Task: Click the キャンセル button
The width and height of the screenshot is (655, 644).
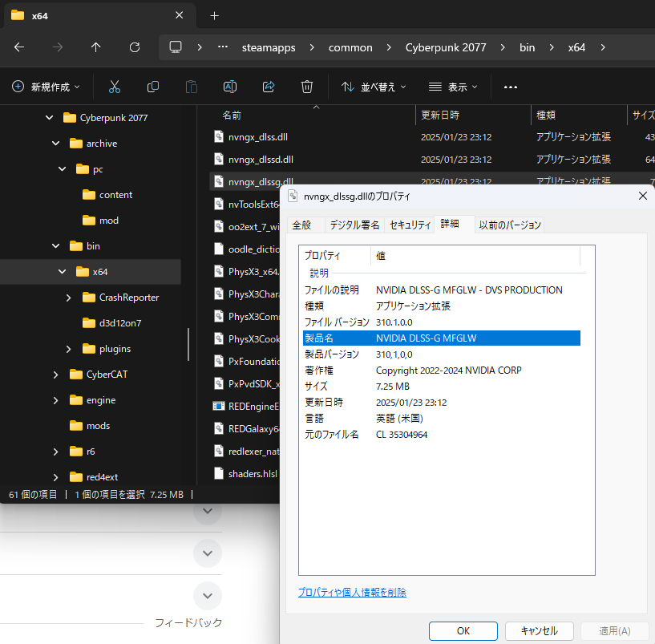Action: [540, 630]
